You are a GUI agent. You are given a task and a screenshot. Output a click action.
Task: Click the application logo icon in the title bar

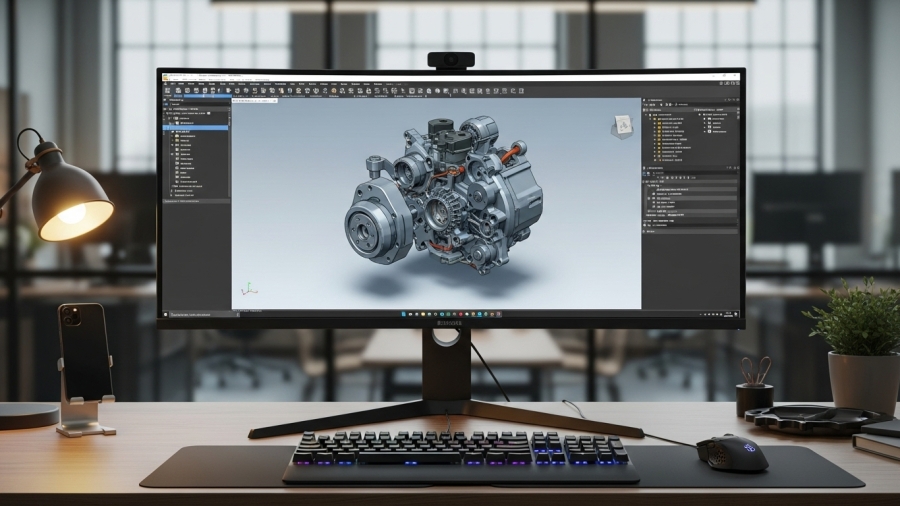tap(166, 75)
